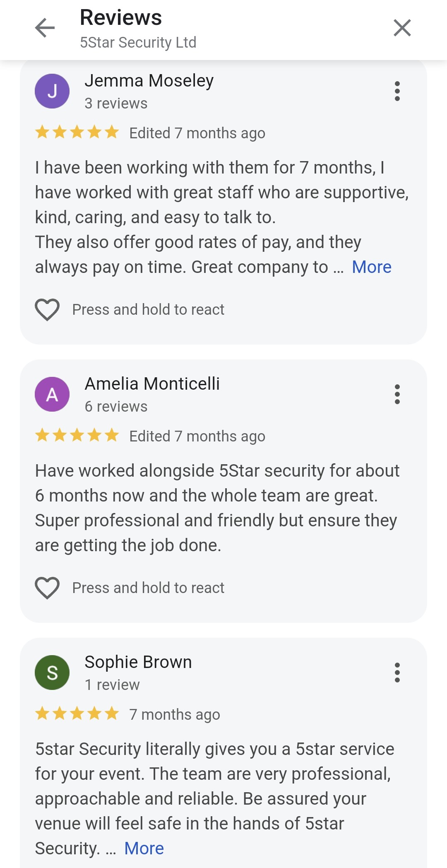447x868 pixels.
Task: Click Sophie Brown's five-star rating
Action: coord(77,714)
